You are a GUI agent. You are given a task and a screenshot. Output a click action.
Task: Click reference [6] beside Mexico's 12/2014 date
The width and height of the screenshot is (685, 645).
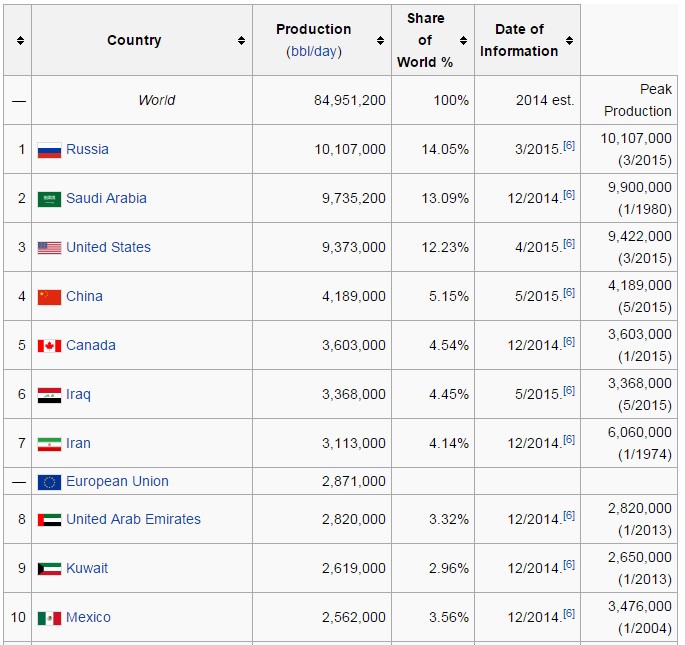coord(568,614)
